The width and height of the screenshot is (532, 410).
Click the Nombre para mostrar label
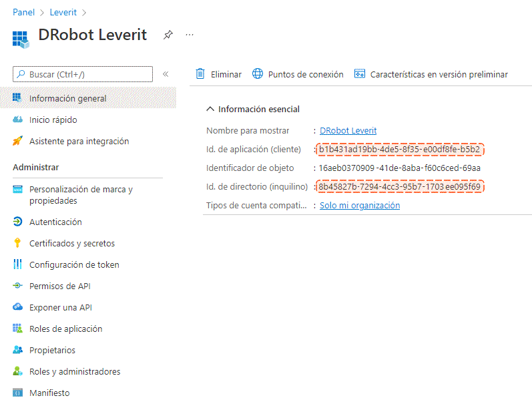point(248,131)
